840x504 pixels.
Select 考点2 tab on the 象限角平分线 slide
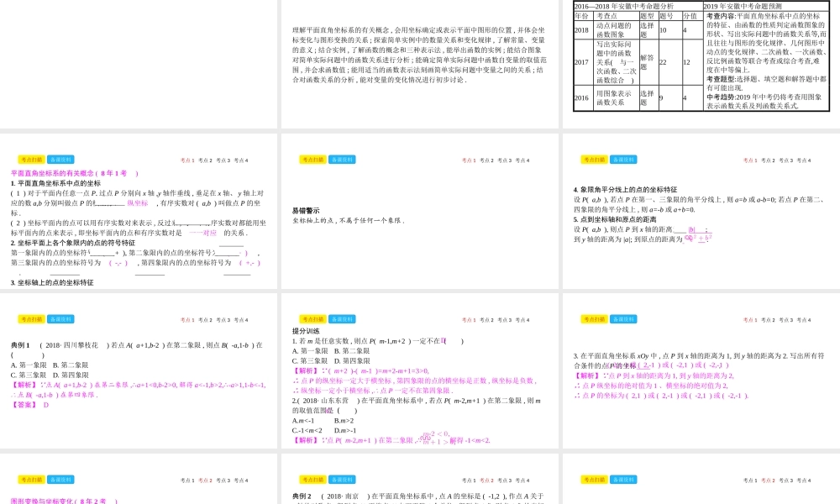tap(769, 160)
